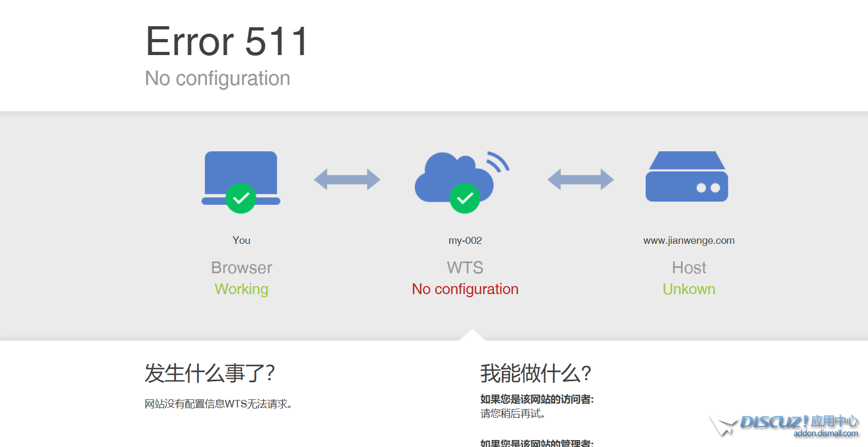Screen dimensions: 868x447
Task: Click the "发生什么事了?" heading
Action: (x=210, y=373)
